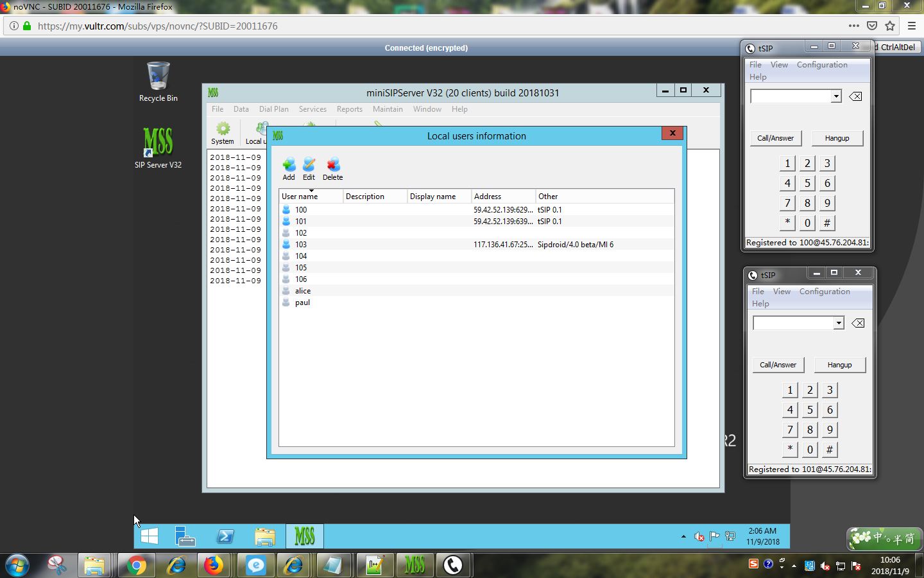Select user alice in the list
The width and height of the screenshot is (924, 578).
tap(477, 291)
